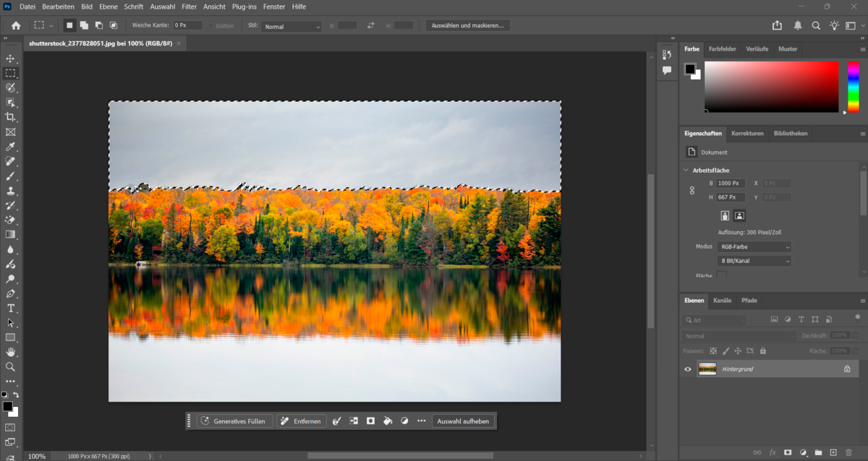Open the Stil dropdown in options bar
The height and width of the screenshot is (461, 868).
(x=291, y=25)
